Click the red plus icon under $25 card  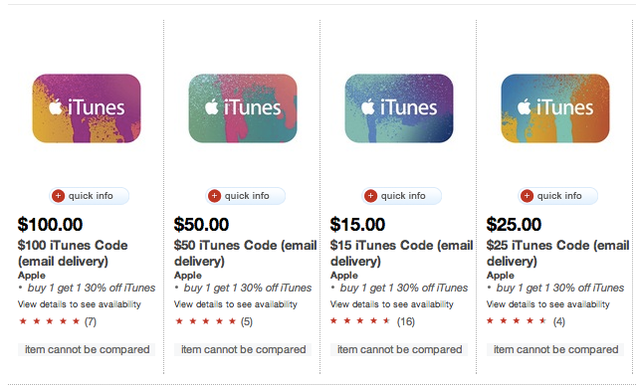pyautogui.click(x=526, y=196)
